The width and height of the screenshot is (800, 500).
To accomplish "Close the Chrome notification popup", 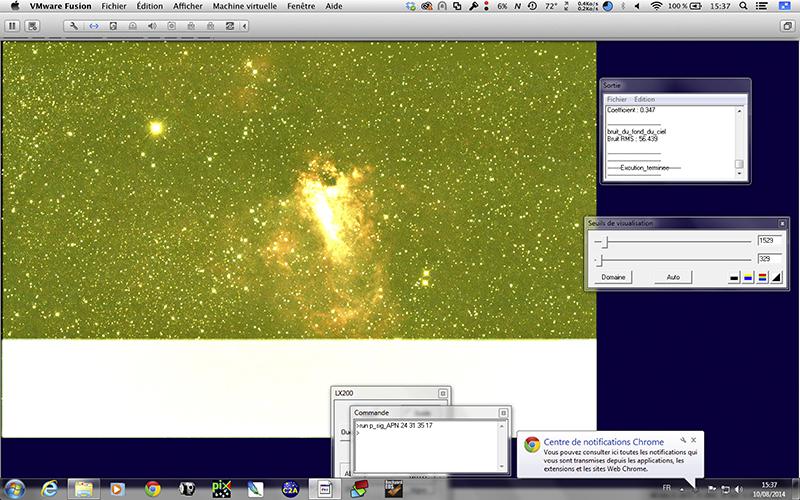I will click(x=693, y=440).
